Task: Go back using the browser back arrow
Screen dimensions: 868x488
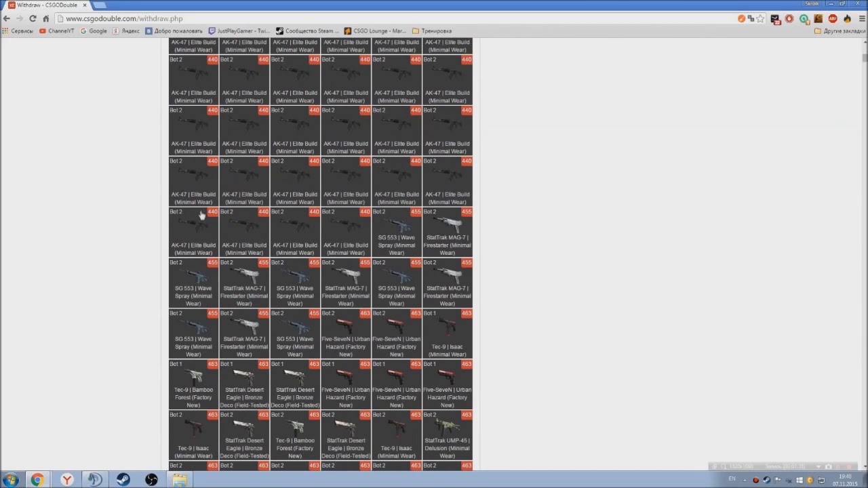Action: coord(6,18)
